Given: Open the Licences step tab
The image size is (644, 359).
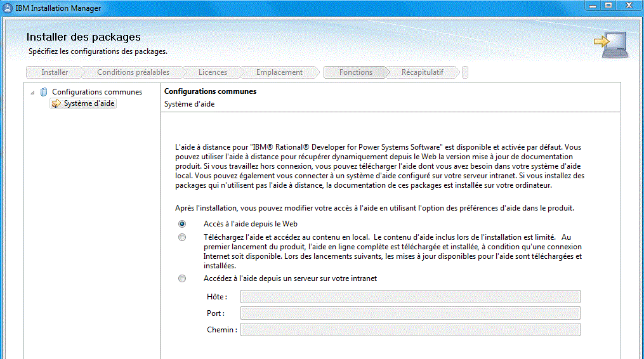Looking at the screenshot, I should coord(213,72).
